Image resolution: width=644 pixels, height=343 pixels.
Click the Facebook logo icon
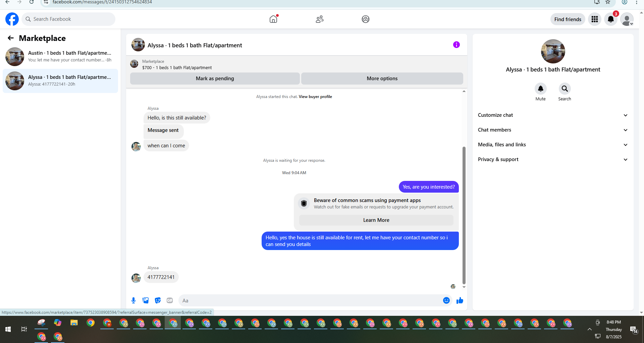point(12,19)
